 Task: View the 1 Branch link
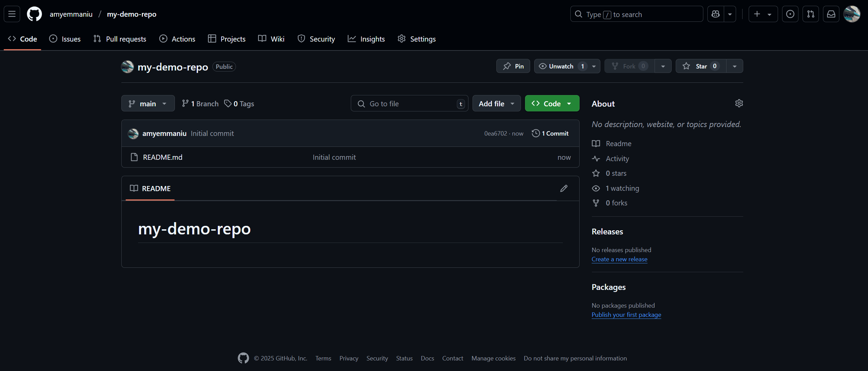coord(200,104)
